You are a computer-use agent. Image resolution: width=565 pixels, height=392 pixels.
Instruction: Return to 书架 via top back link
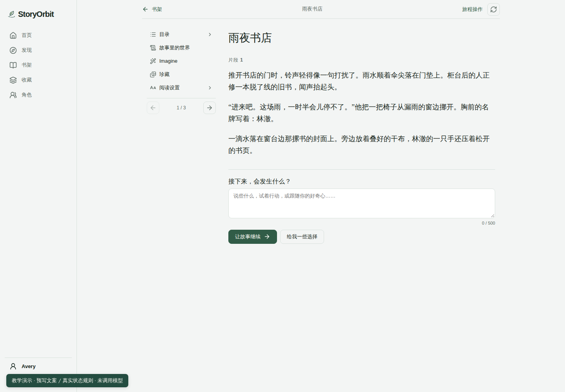click(x=152, y=9)
